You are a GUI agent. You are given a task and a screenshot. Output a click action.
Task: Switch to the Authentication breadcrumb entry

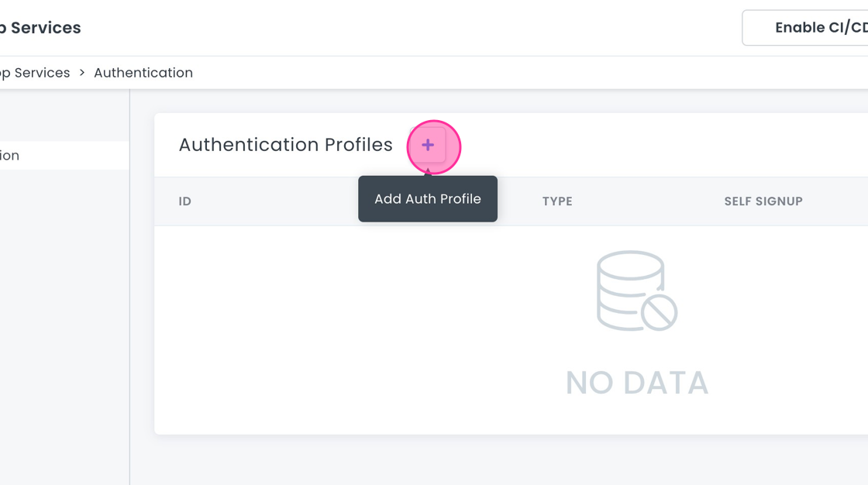tap(143, 72)
